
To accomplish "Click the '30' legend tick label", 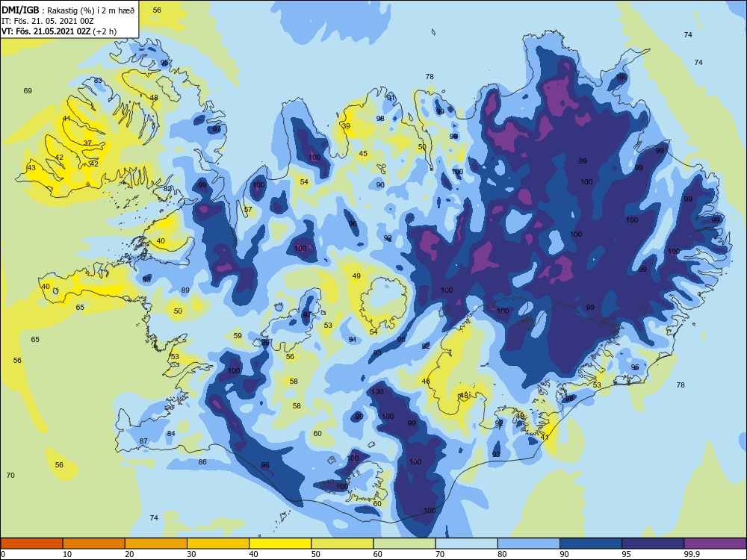I will click(x=191, y=554).
